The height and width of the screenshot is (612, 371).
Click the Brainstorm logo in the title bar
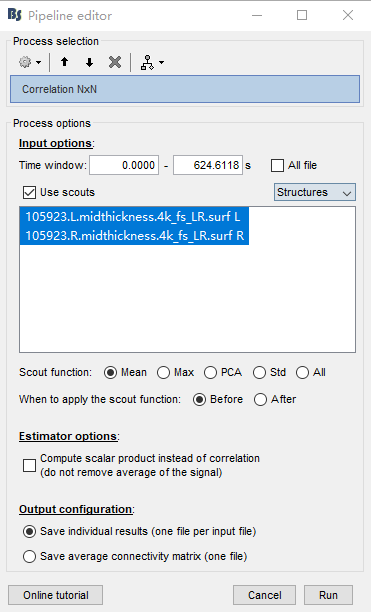click(14, 15)
